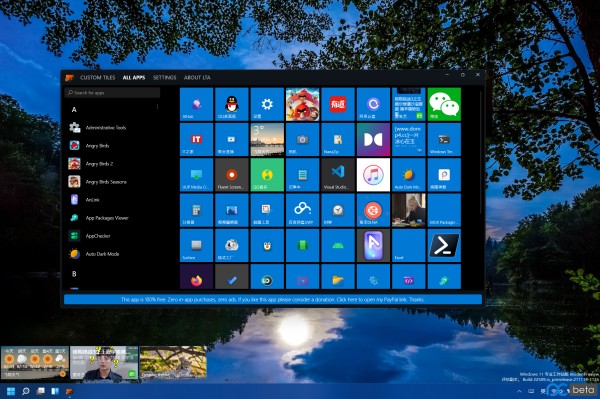Click the PayPal donation banner
This screenshot has width=600, height=399.
click(273, 299)
